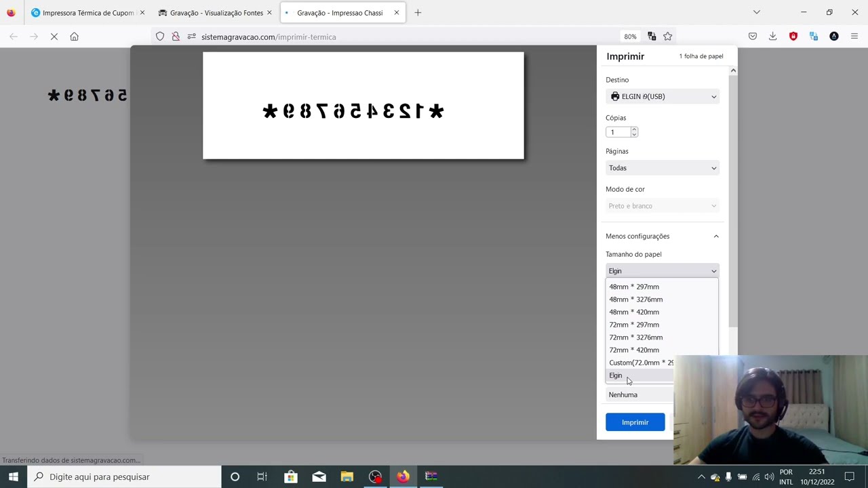Open the Tamanho do papel dropdown
The image size is (868, 488).
663,271
